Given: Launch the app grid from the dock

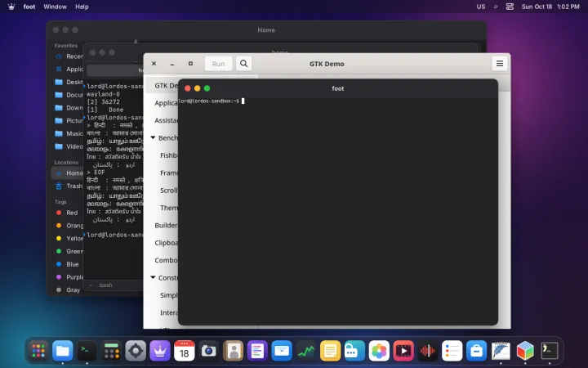Looking at the screenshot, I should click(x=38, y=352).
